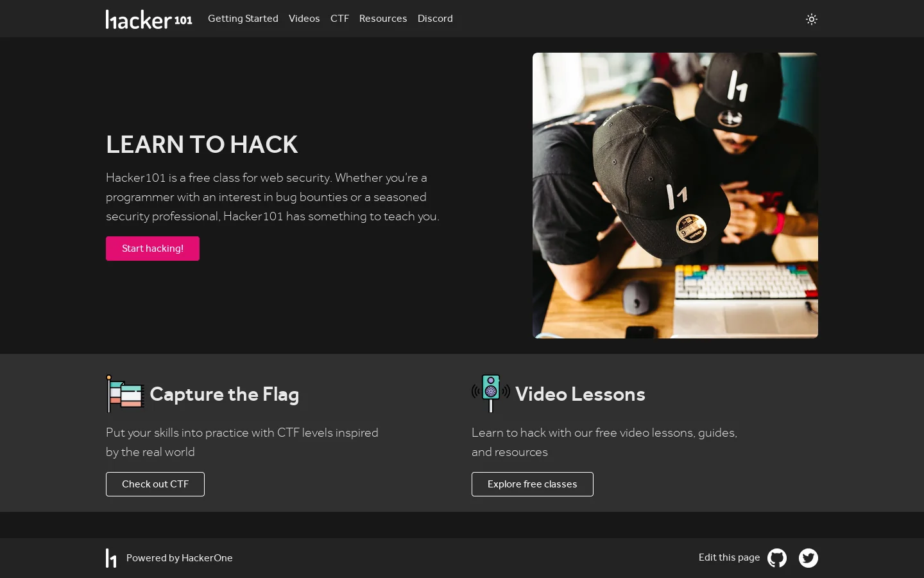Toggle the light/dark theme sun icon

[x=811, y=19]
